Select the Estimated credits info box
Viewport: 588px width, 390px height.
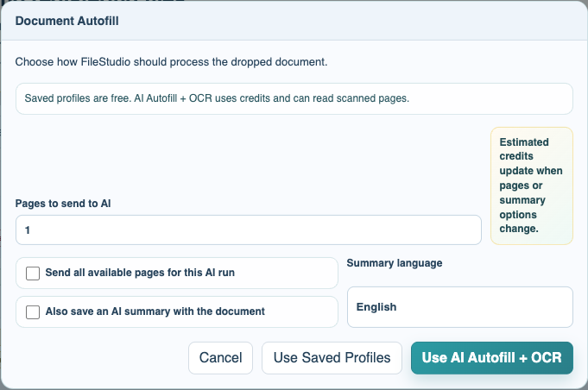pyautogui.click(x=532, y=186)
